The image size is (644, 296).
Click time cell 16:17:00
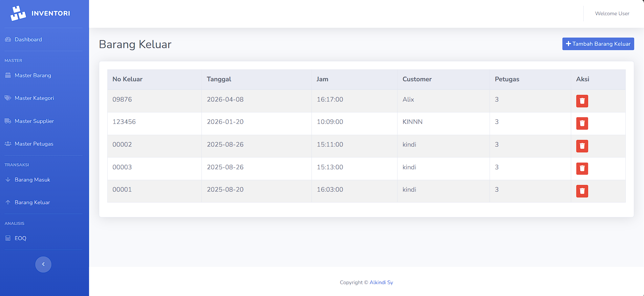(x=355, y=101)
